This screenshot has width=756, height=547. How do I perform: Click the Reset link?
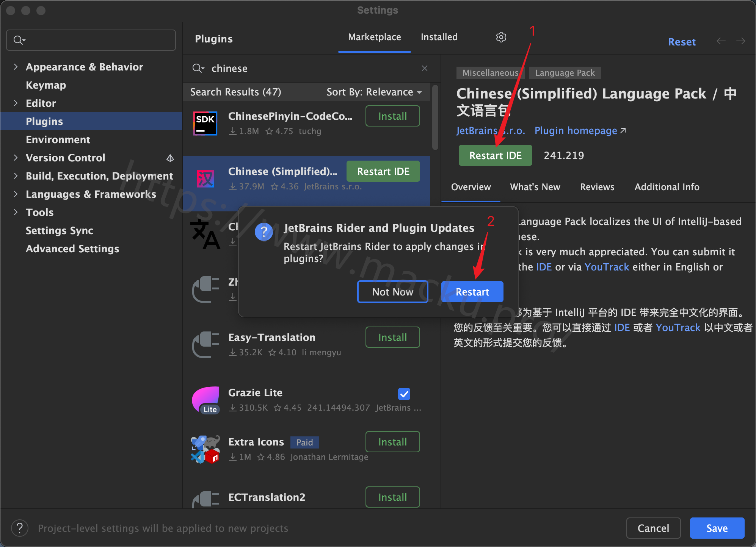[x=682, y=42]
